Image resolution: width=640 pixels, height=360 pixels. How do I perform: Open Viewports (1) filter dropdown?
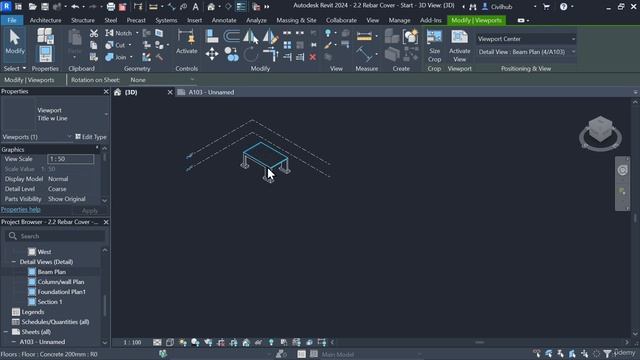click(37, 137)
